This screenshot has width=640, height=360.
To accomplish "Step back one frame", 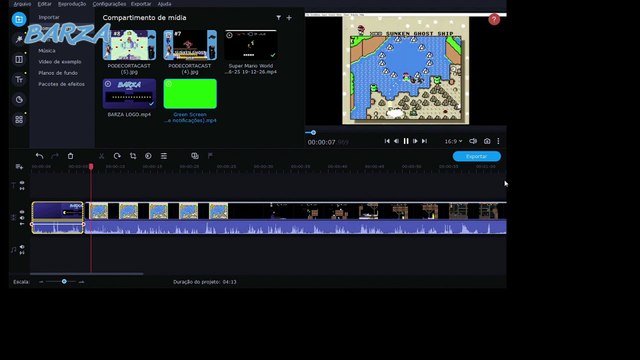I will click(x=396, y=141).
